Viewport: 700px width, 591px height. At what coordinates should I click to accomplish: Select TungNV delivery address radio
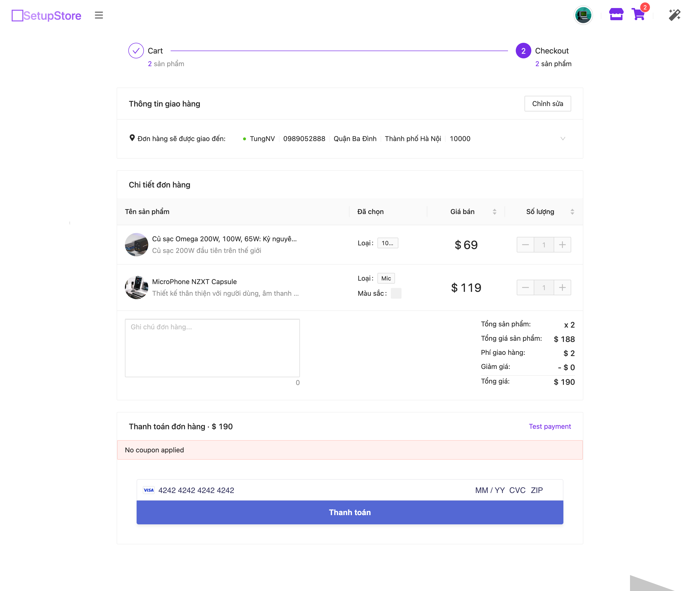[244, 139]
